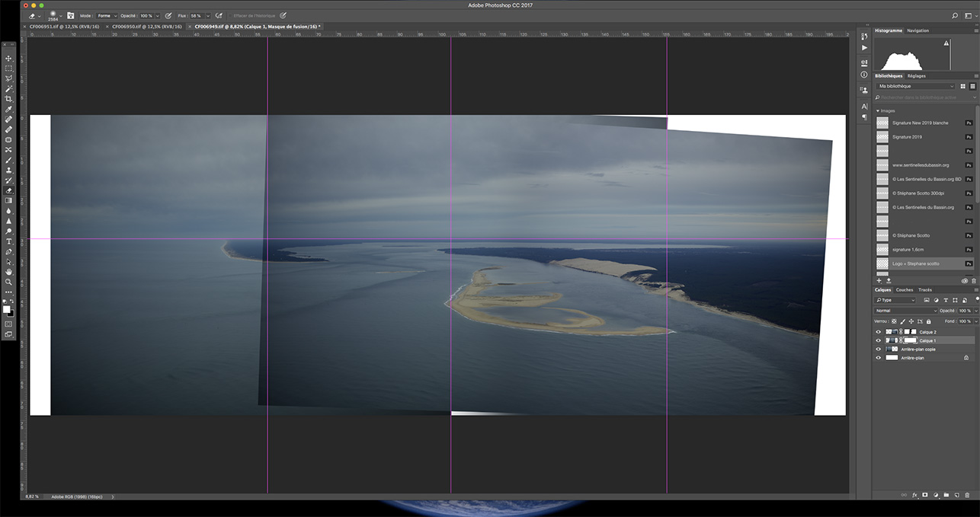This screenshot has width=980, height=517.
Task: Click the foreground color swatch
Action: pyautogui.click(x=7, y=310)
